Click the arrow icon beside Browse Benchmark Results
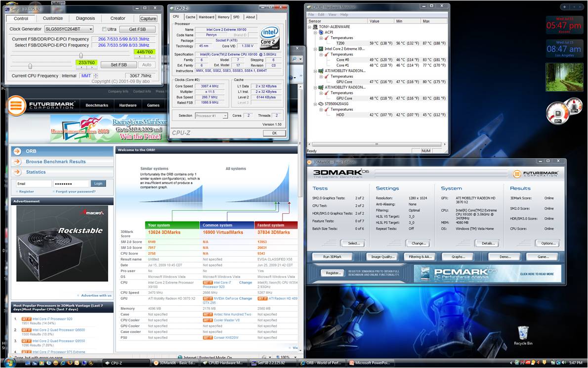Screen dimensions: 588x368 [17, 161]
